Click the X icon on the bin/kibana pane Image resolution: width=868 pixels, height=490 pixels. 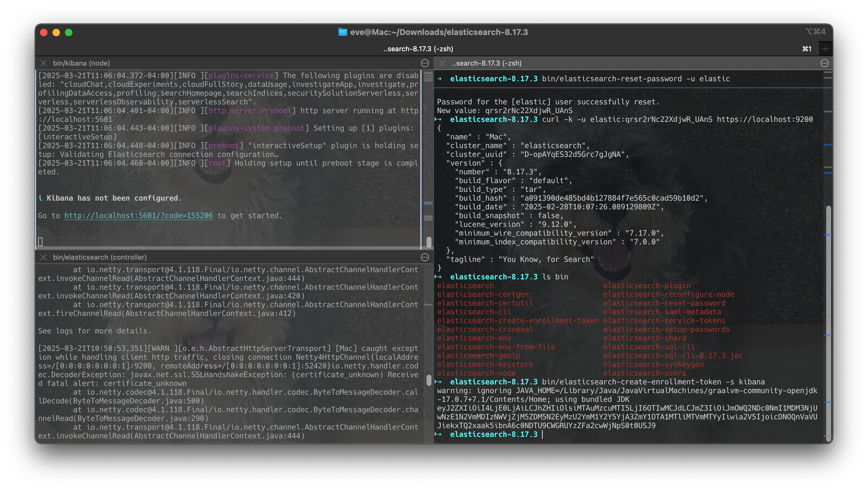[43, 63]
